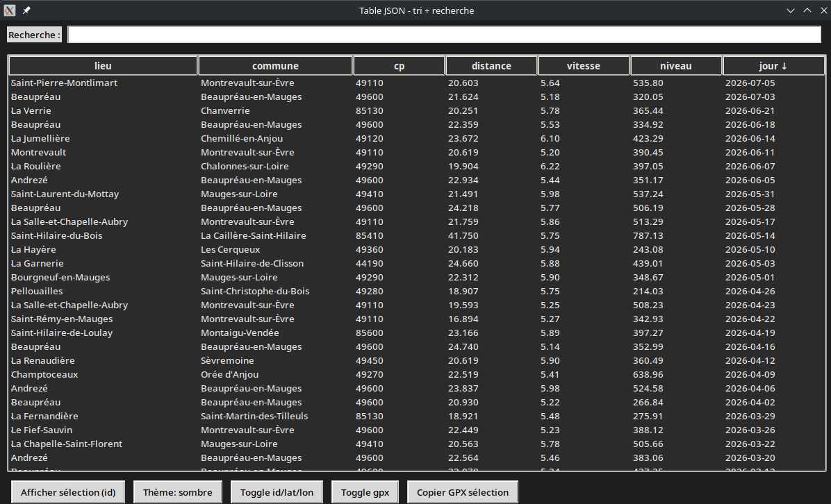Image resolution: width=831 pixels, height=504 pixels.
Task: Select Saint-Rémy-en-Mauges row
Action: tap(417, 319)
